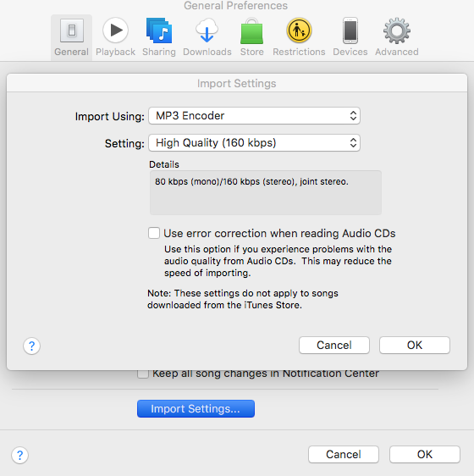474x476 pixels.
Task: Open help in General Preferences window
Action: pos(19,456)
